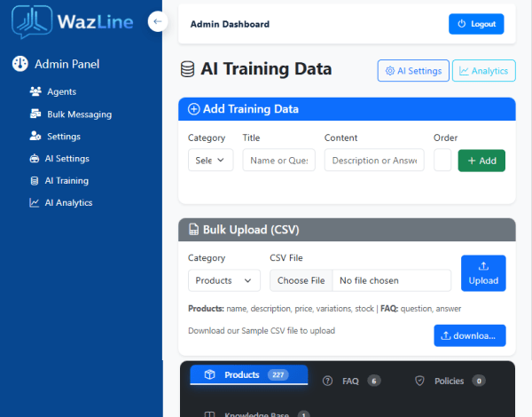532x417 pixels.
Task: Click the 0 badge on Policies tab
Action: click(x=479, y=381)
